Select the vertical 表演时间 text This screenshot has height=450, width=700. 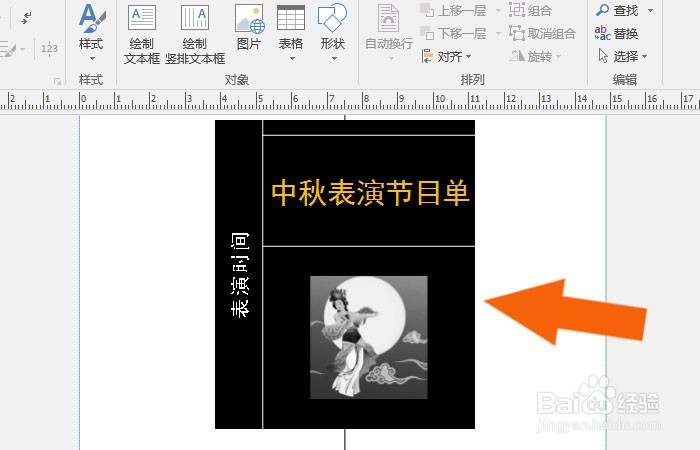point(240,275)
